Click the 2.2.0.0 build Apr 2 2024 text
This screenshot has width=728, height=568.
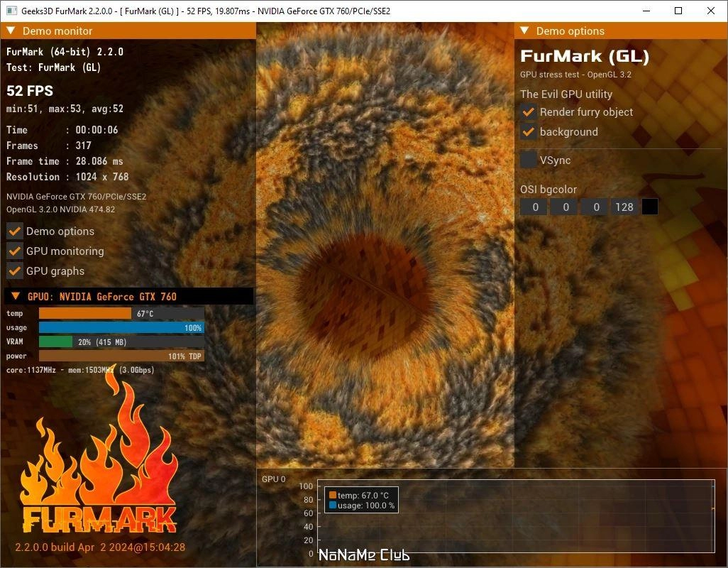tap(100, 547)
